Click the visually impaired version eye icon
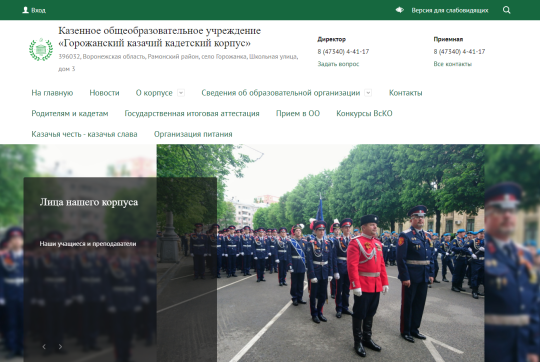The height and width of the screenshot is (362, 540). [x=399, y=10]
